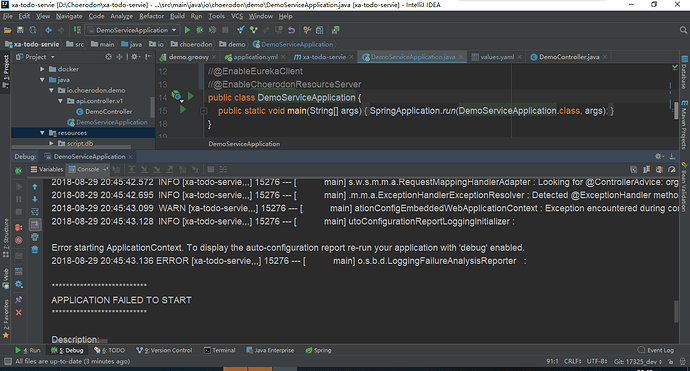Click the UTF-8 encoding selector
The height and width of the screenshot is (371, 690).
click(x=597, y=361)
